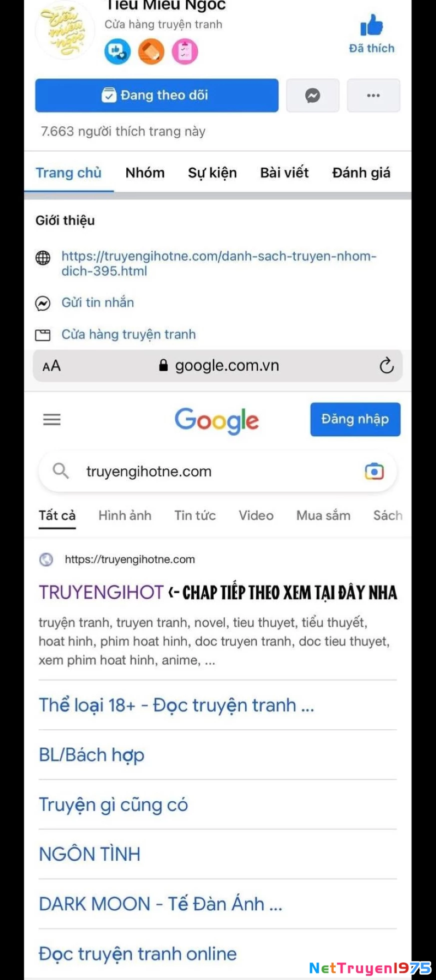The height and width of the screenshot is (980, 436).
Task: Switch to the Nhóm tab
Action: point(145,173)
